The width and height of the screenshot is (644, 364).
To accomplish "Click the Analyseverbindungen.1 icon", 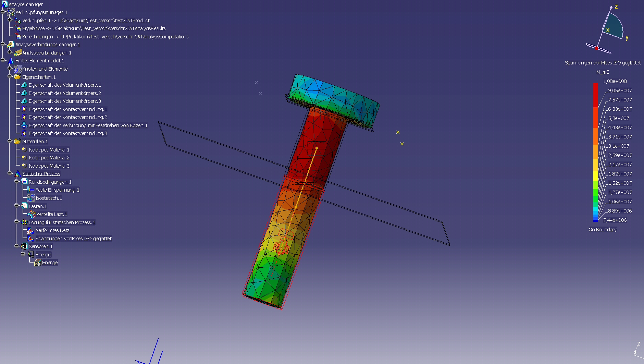I will pyautogui.click(x=17, y=52).
